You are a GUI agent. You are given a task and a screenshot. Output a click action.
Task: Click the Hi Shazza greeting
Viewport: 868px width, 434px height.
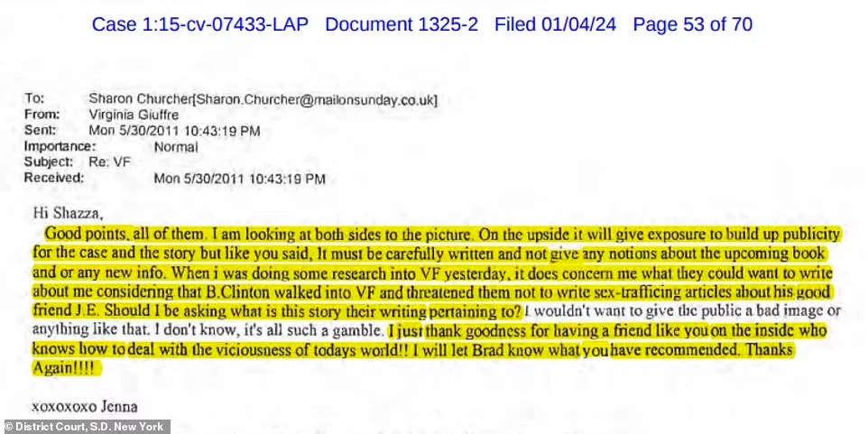(x=69, y=214)
